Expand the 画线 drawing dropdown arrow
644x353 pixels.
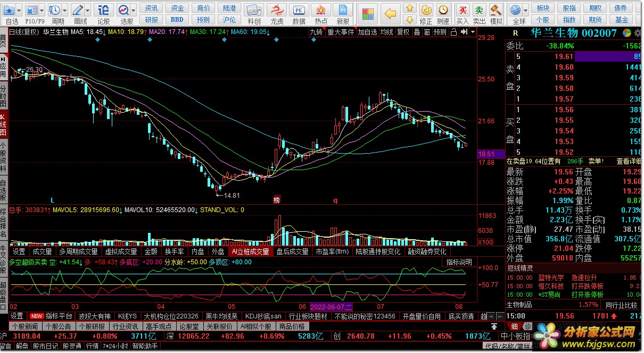point(87,10)
